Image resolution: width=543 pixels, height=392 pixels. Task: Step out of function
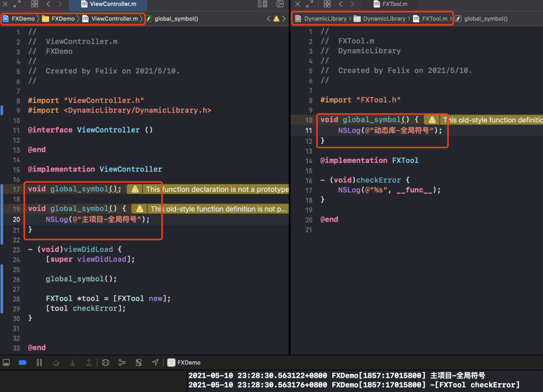(x=88, y=362)
